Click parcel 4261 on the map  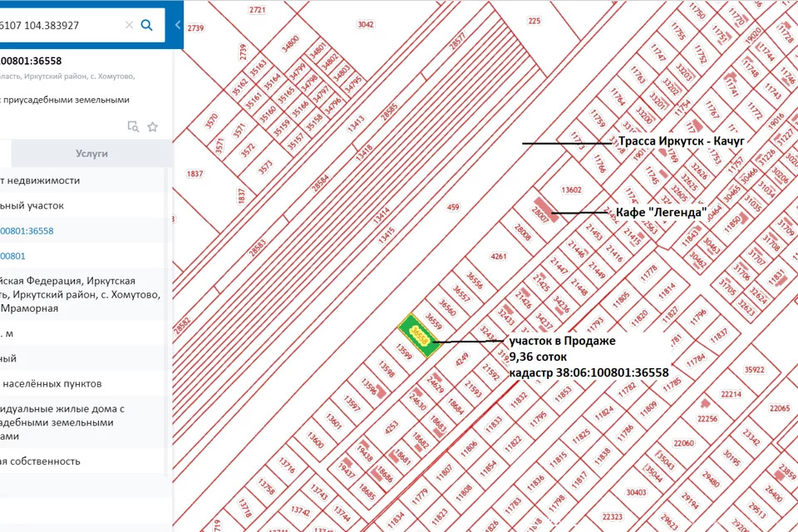[x=499, y=256]
